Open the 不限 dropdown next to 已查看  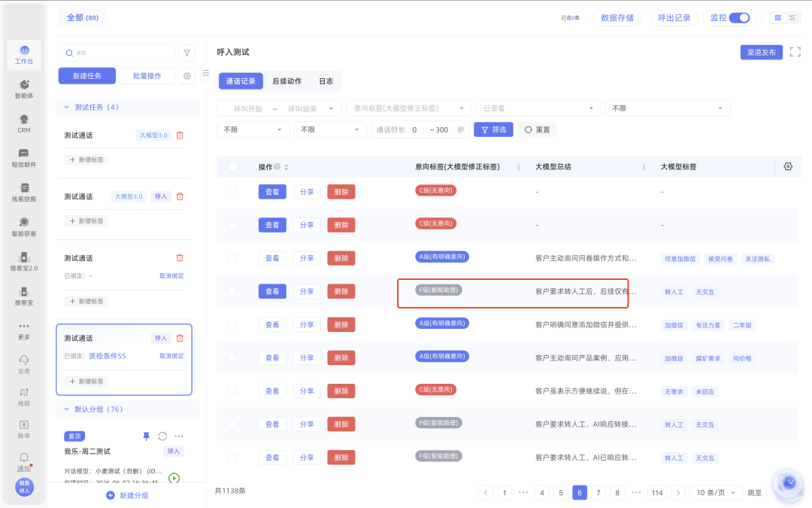[x=668, y=108]
